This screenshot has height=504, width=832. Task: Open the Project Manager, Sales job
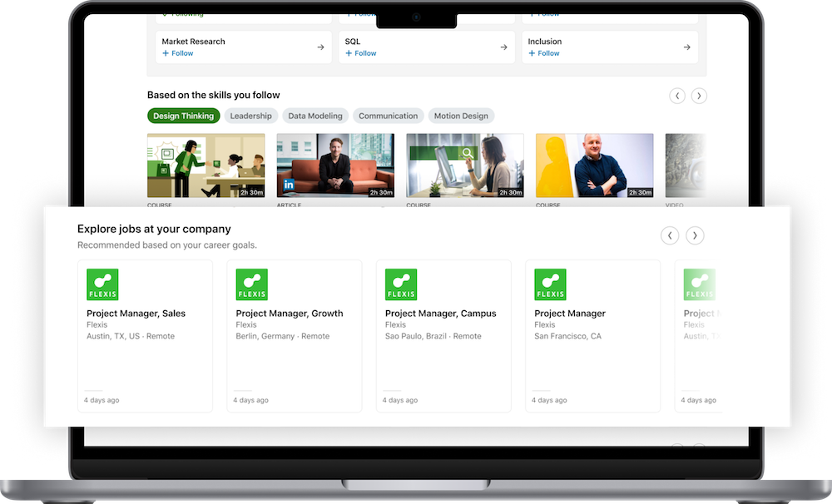[136, 314]
